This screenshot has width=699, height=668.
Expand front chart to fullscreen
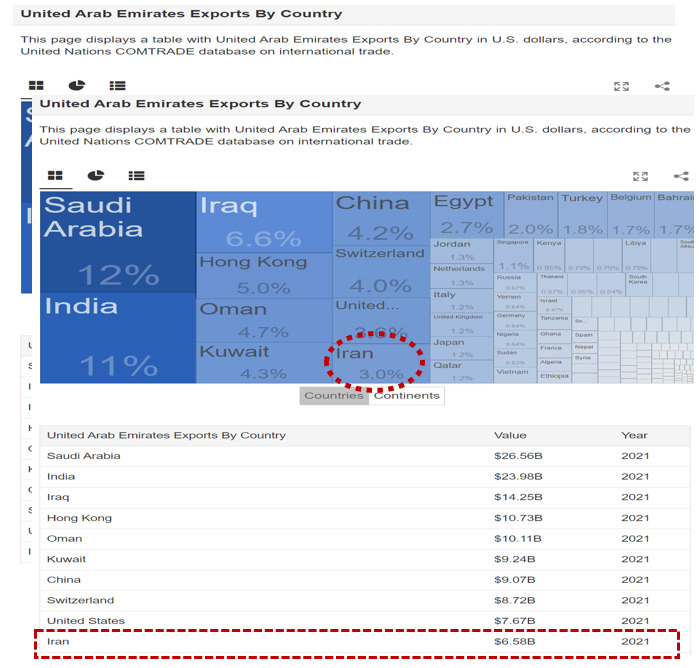click(x=641, y=176)
